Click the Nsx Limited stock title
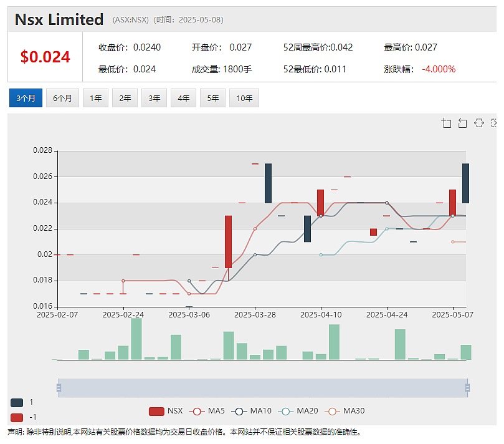Screen dimensions: 504x444 pyautogui.click(x=59, y=19)
